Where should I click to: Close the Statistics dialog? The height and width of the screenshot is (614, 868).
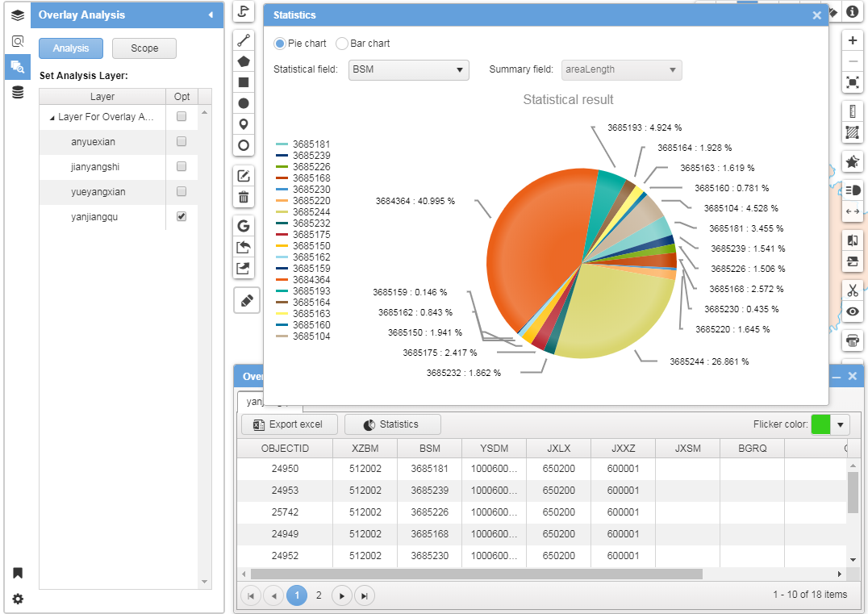pos(816,15)
